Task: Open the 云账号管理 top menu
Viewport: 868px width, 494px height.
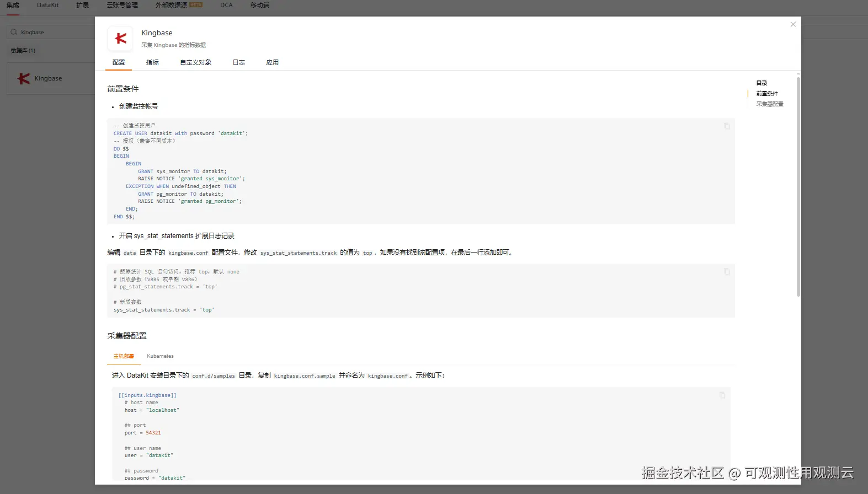Action: pyautogui.click(x=123, y=5)
